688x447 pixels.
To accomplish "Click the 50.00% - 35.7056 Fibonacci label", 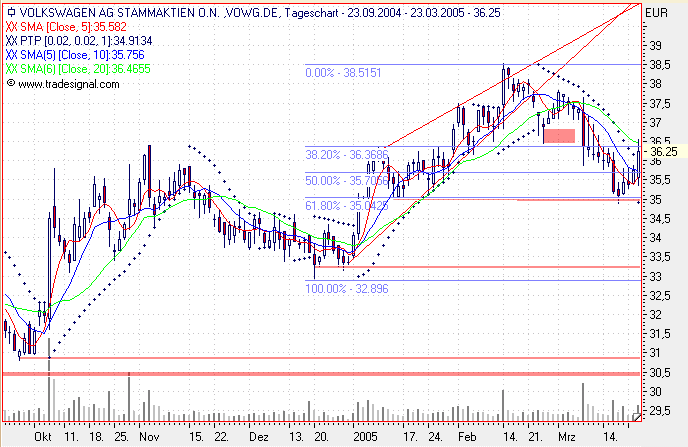I will pos(347,180).
